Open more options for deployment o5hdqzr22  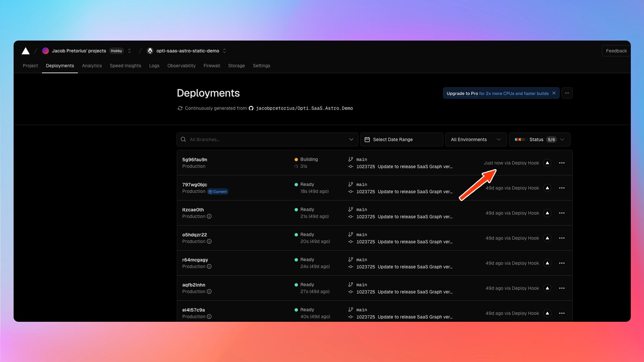tap(562, 238)
